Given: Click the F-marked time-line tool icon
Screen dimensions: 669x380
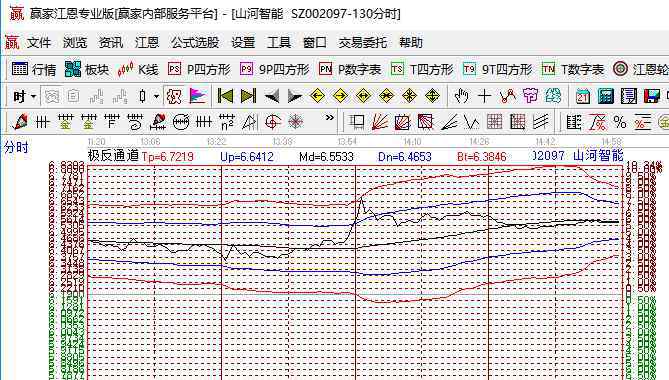Looking at the screenshot, I should click(x=112, y=122).
